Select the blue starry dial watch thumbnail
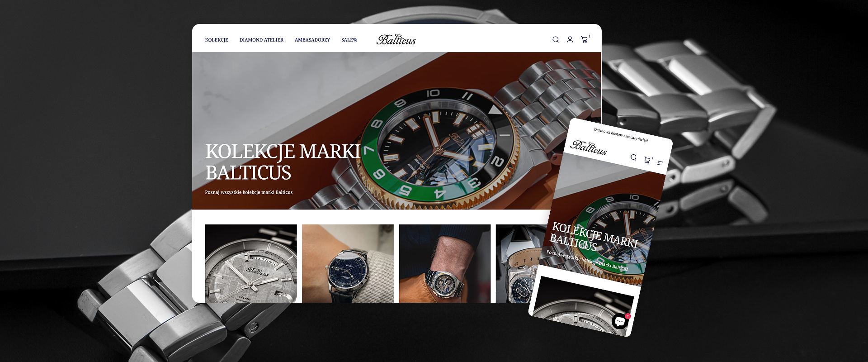This screenshot has width=868, height=362. coord(348,263)
